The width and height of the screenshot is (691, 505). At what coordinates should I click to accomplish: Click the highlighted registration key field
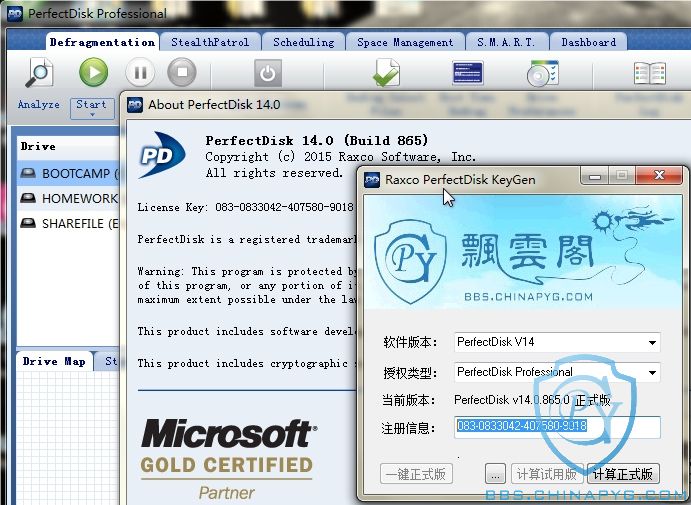click(x=557, y=427)
